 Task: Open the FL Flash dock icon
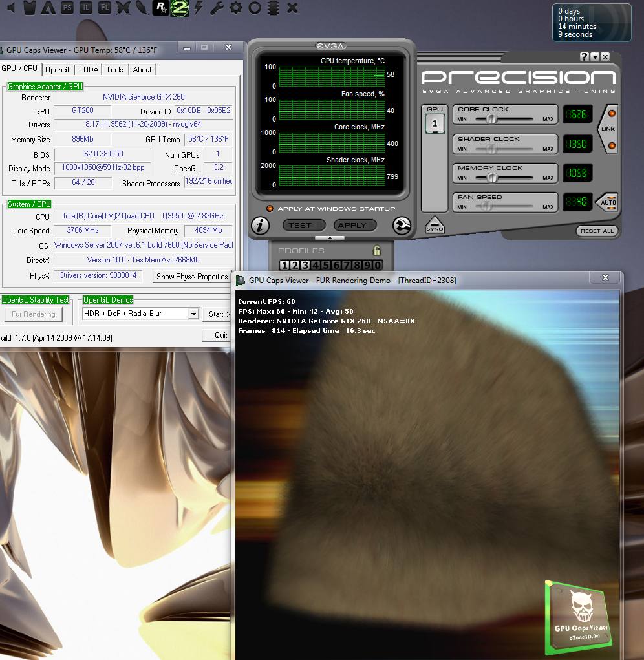pyautogui.click(x=105, y=8)
